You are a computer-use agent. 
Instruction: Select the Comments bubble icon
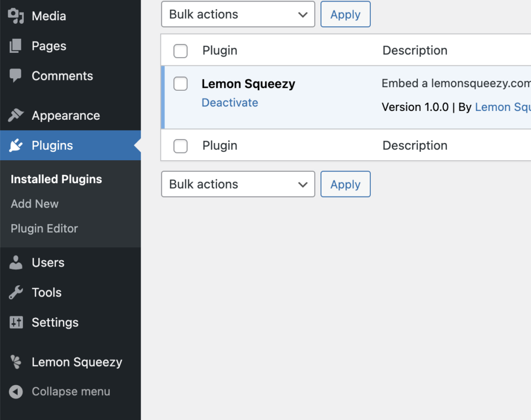[16, 76]
